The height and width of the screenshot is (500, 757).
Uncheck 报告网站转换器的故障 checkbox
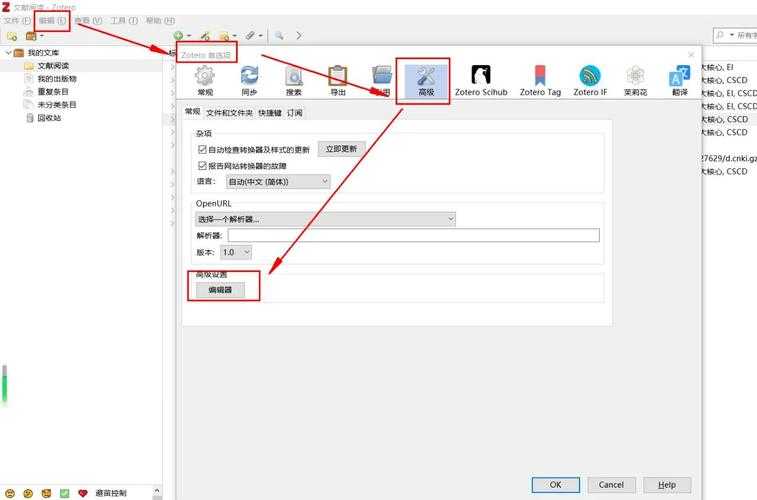(x=203, y=165)
